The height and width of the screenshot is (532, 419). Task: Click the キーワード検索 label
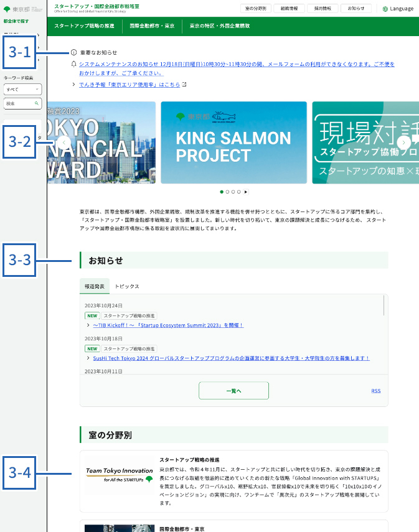coord(18,78)
